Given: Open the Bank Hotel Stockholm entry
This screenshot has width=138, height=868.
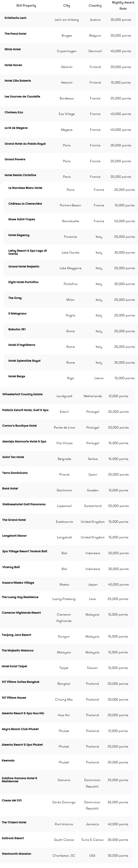Looking at the screenshot, I should pos(10,489).
